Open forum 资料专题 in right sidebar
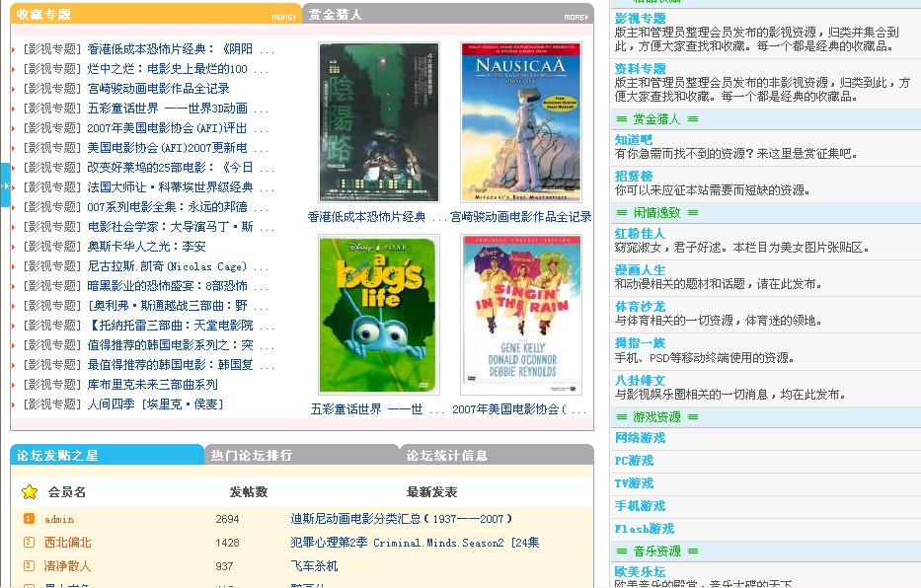Viewport: 921px width, 588px height. 641,69
